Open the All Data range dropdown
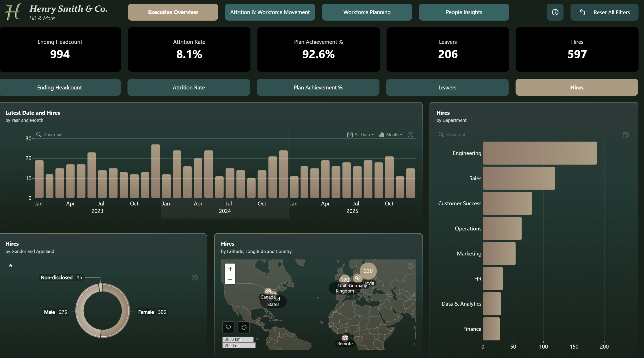Image resolution: width=644 pixels, height=358 pixels. click(360, 135)
